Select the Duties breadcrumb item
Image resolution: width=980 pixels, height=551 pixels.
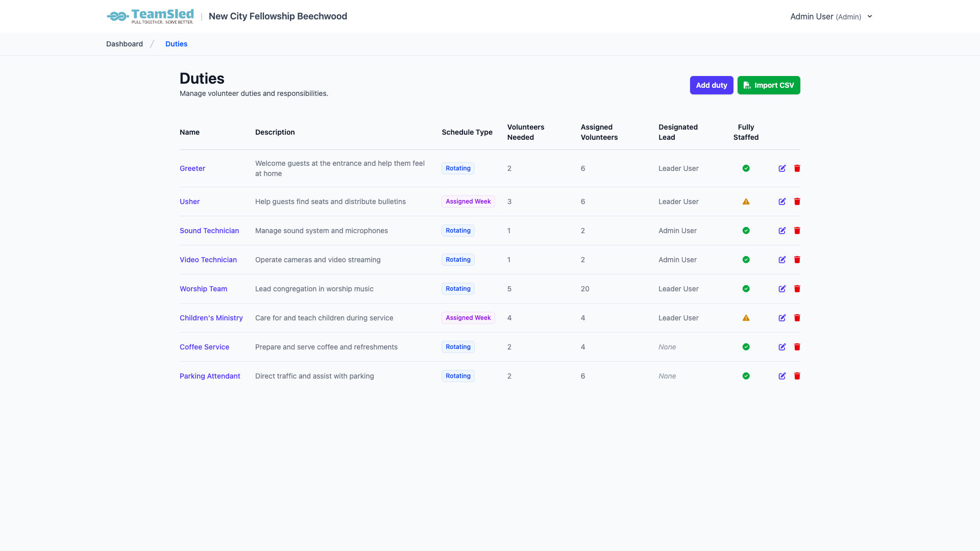(x=176, y=44)
